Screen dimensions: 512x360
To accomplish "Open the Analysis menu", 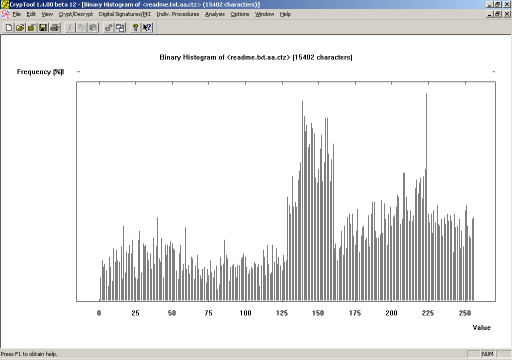I will tap(215, 14).
